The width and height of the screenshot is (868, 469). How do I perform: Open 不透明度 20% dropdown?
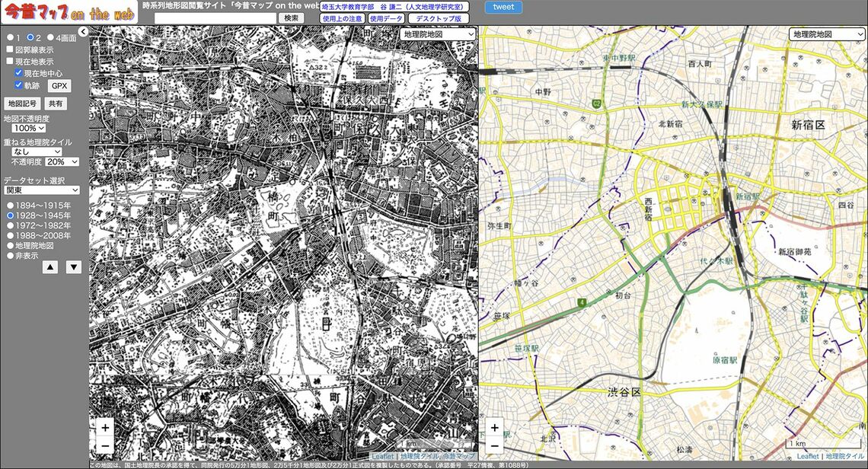[62, 161]
